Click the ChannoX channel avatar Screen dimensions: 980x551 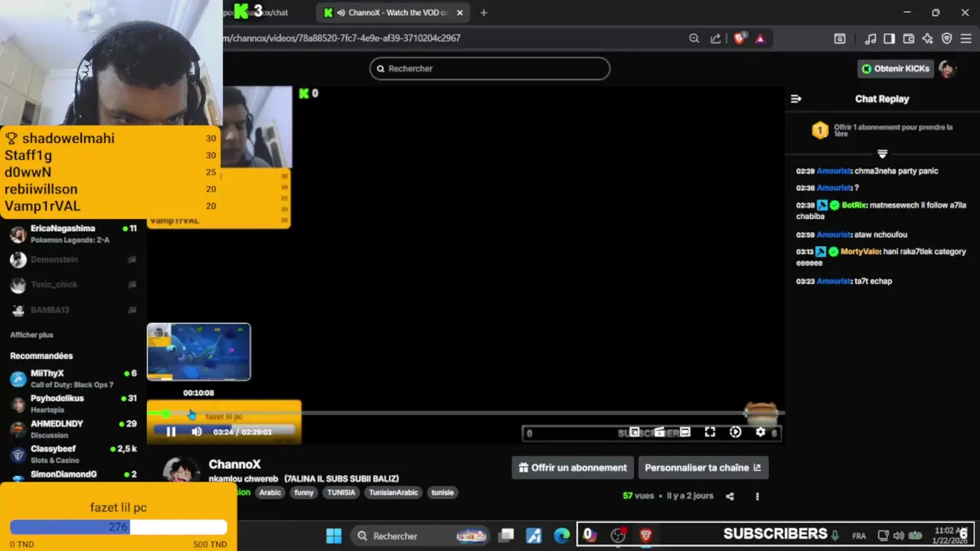[182, 471]
